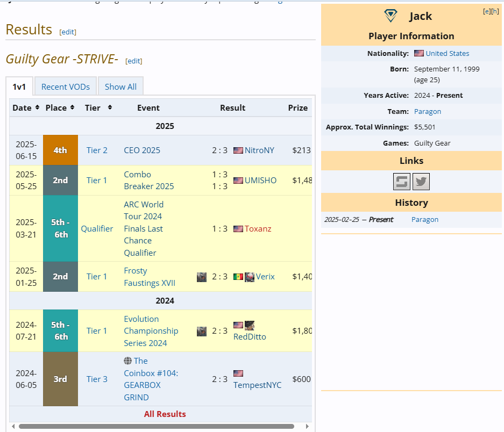Click RedDitto's character portrait icon
The image size is (504, 432).
pos(250,326)
